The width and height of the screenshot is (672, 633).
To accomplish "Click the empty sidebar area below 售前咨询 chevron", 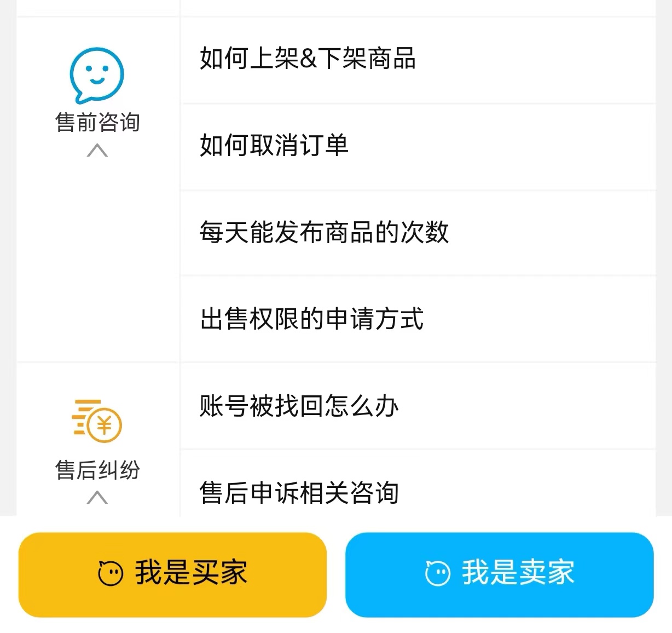I will point(97,257).
